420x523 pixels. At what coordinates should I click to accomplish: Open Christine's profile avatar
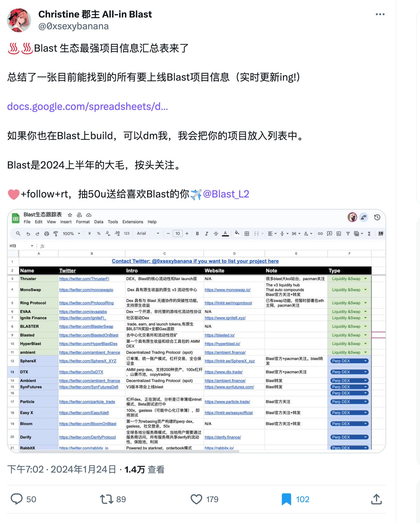pos(19,20)
